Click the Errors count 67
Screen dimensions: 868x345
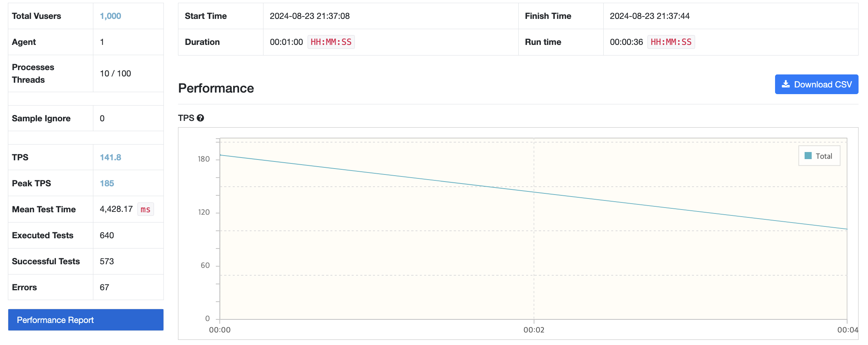tap(104, 287)
